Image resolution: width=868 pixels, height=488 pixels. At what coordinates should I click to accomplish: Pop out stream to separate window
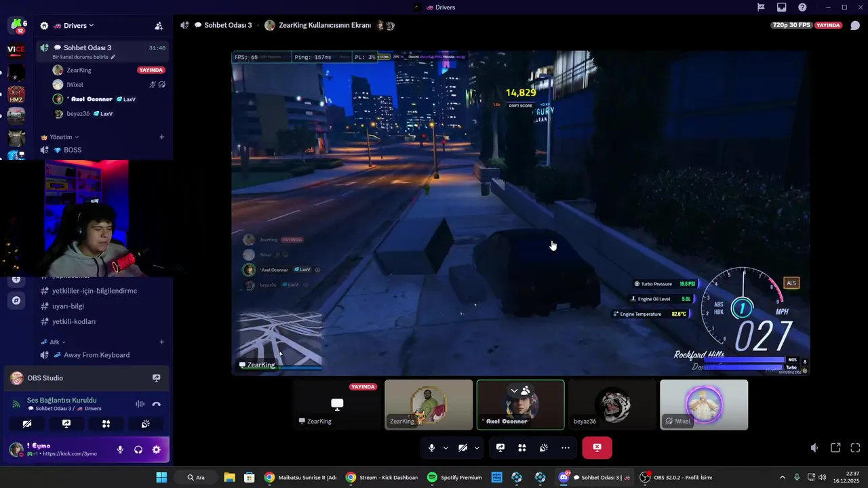(835, 448)
